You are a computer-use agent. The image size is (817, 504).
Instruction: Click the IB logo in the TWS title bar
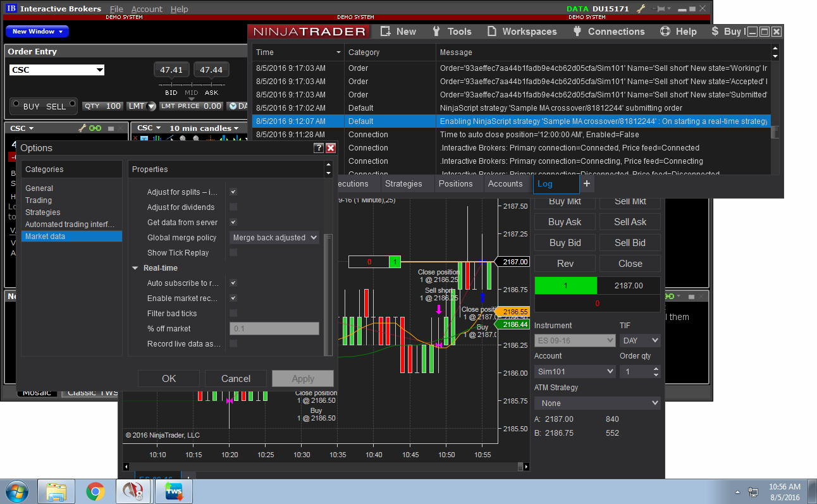click(x=11, y=9)
